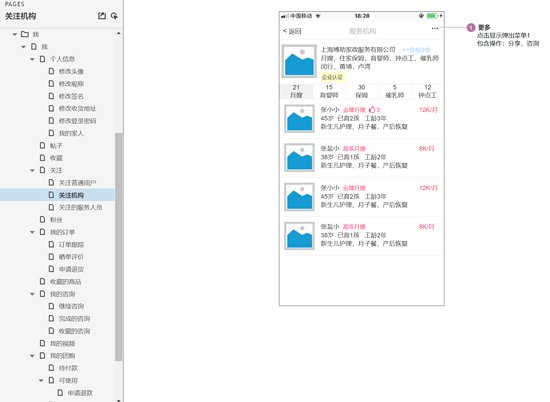
Task: Select the 保姆 tab with count 30
Action: pyautogui.click(x=362, y=91)
